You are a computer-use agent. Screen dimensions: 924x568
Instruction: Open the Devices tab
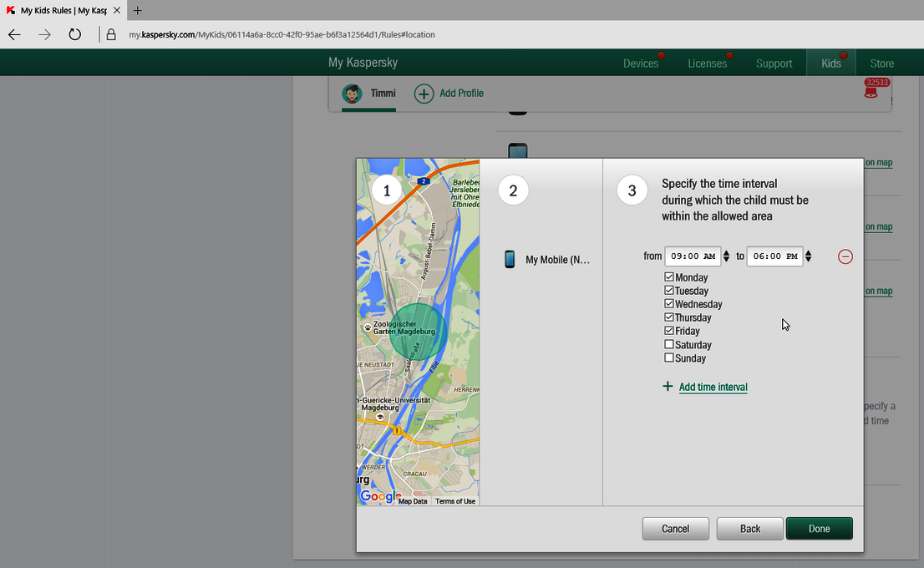[x=641, y=63]
